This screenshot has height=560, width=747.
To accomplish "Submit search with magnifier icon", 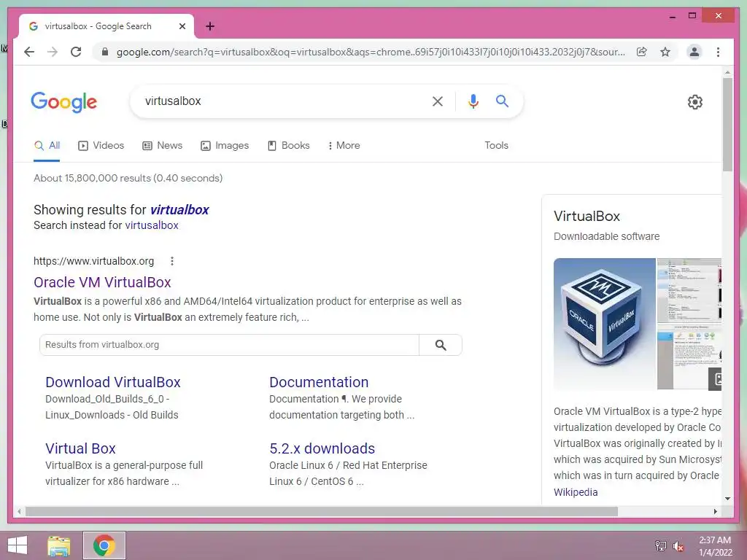I will point(502,101).
